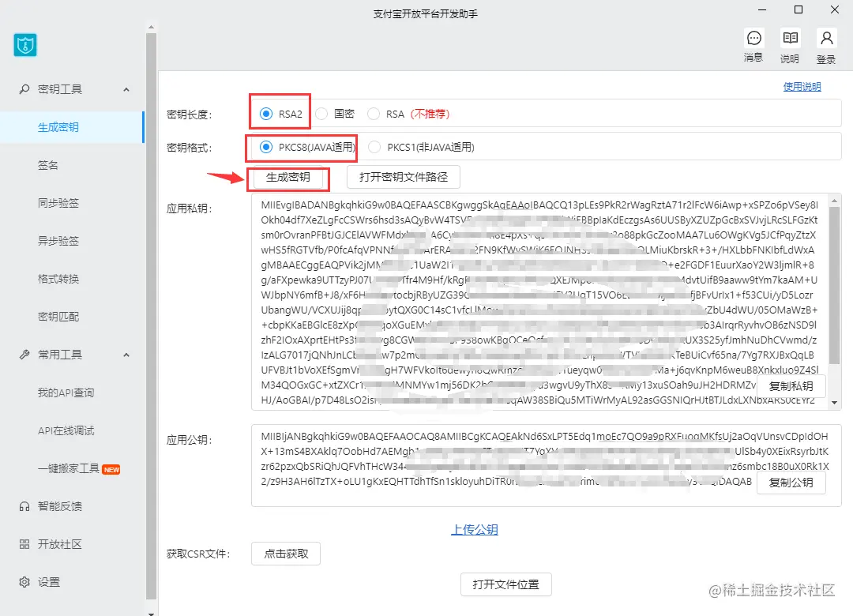The width and height of the screenshot is (853, 616).
Task: Click the key icon beside 密钥工具
Action: [x=24, y=88]
